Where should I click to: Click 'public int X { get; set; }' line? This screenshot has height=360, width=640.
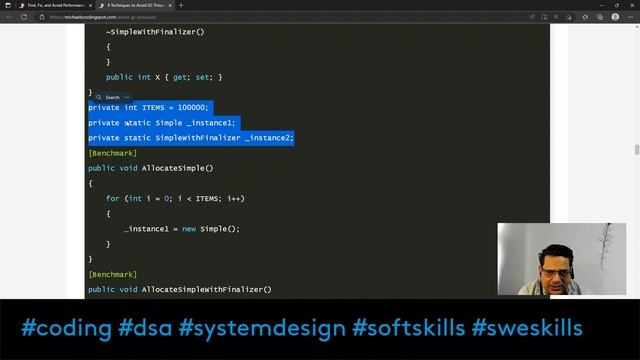[164, 77]
